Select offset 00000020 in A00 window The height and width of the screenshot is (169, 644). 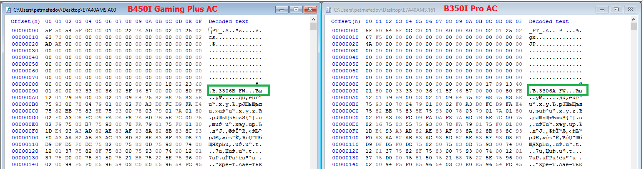[25, 44]
